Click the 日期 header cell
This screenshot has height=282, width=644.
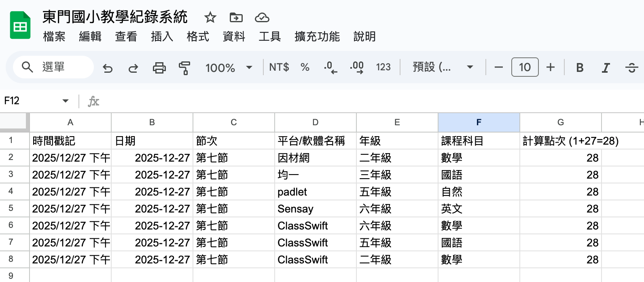coord(152,141)
